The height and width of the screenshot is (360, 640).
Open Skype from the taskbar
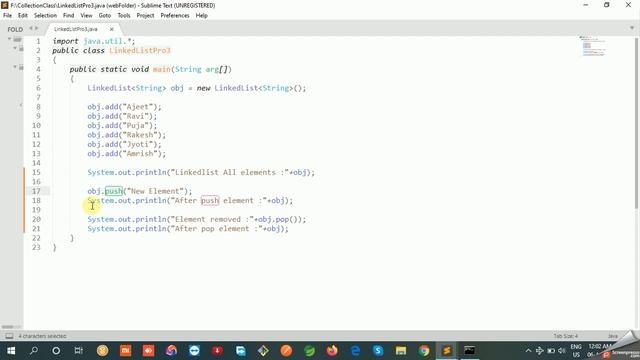378,351
